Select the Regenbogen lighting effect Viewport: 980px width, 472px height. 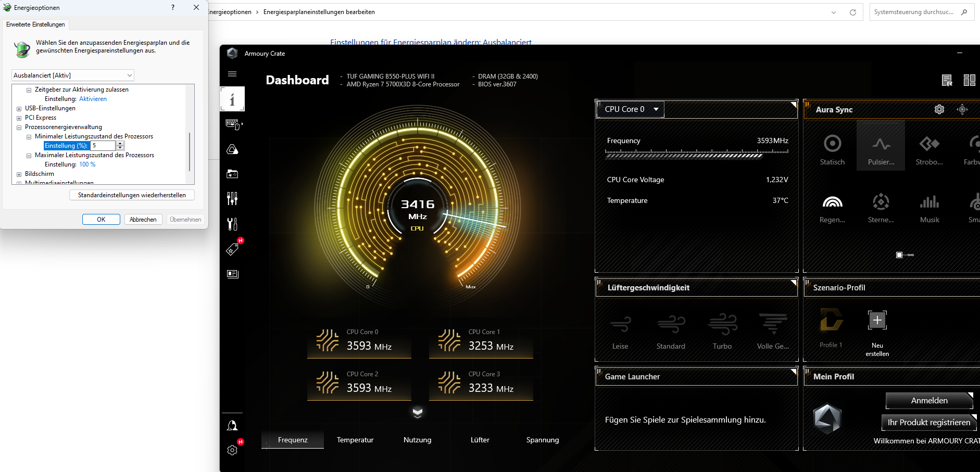pos(832,208)
